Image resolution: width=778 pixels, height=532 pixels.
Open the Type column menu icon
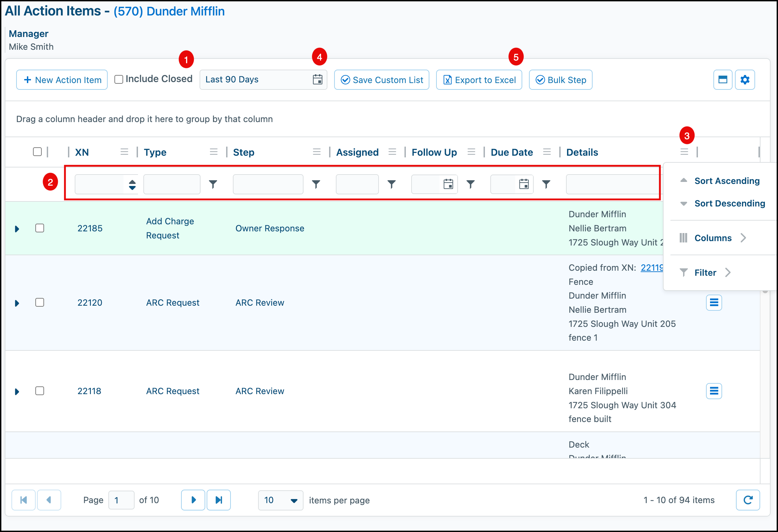click(214, 152)
